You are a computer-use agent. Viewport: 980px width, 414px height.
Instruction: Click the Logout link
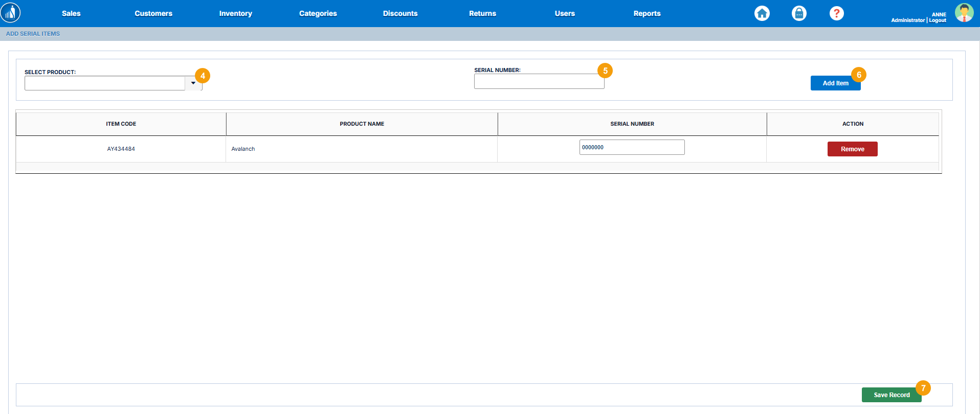(x=938, y=20)
